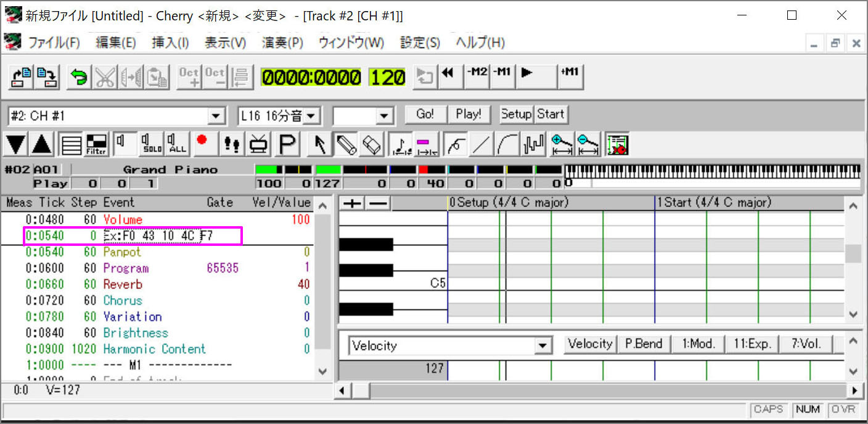Click the 0000:0000 position counter
The image size is (868, 424).
tap(311, 77)
